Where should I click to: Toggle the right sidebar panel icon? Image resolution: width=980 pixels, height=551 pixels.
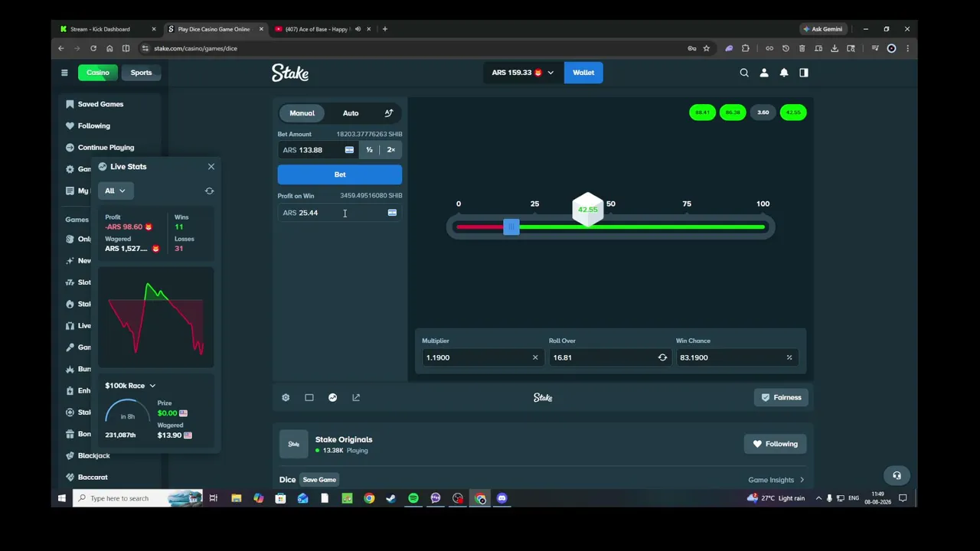pos(804,73)
